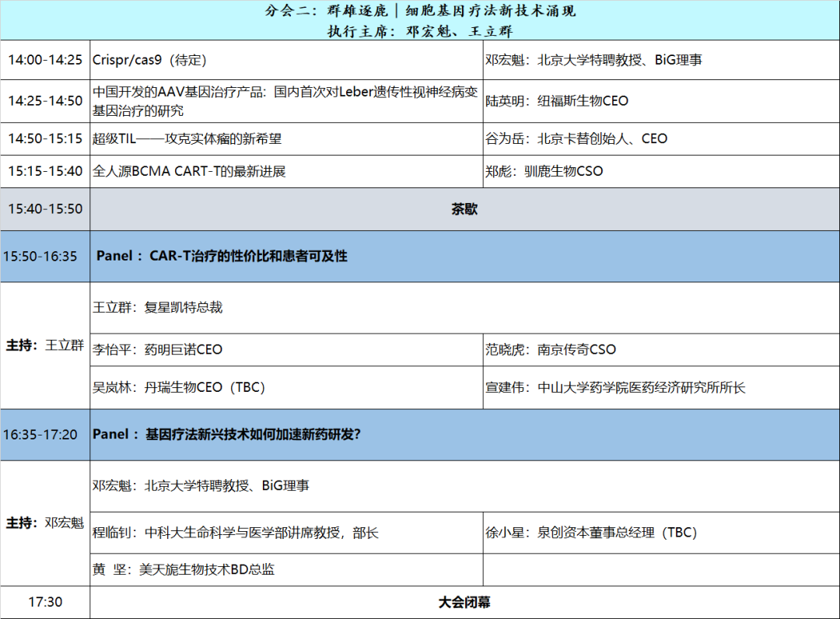Select panelist "徐小星：泉创资本董事总经理（TBC）"
The image size is (840, 619).
pos(591,533)
